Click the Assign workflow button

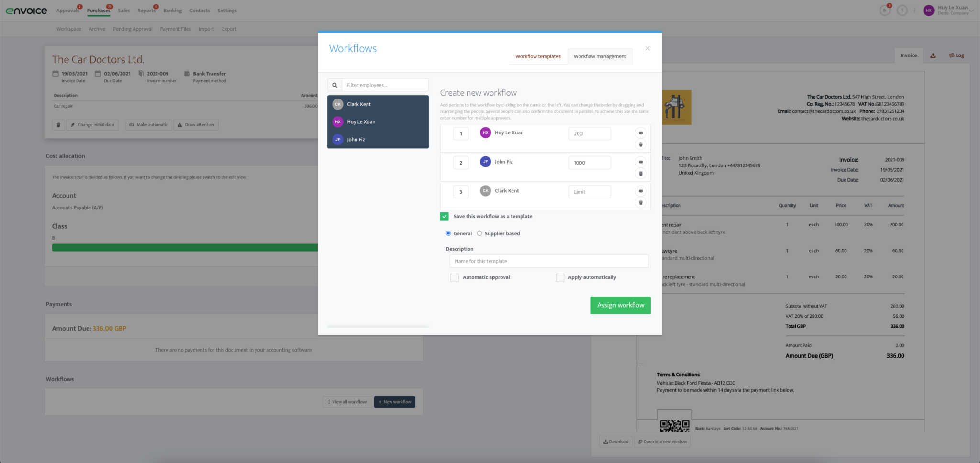(620, 305)
